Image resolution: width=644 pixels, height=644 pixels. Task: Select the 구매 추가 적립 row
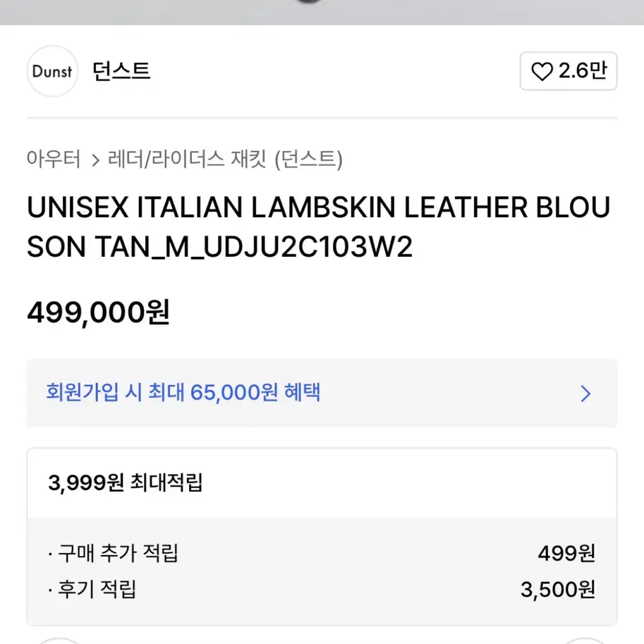(322, 553)
